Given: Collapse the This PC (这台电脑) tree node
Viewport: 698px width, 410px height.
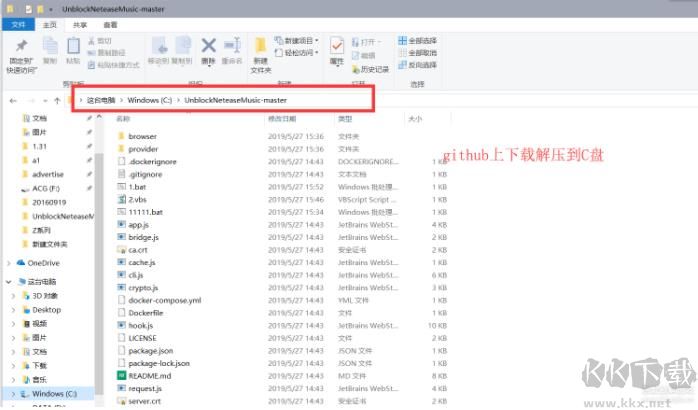Looking at the screenshot, I should pos(11,282).
